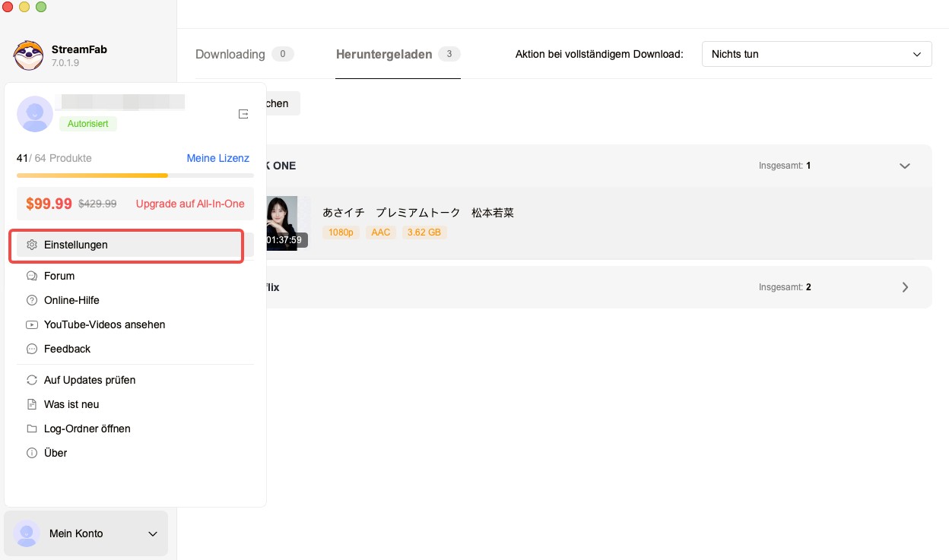The width and height of the screenshot is (949, 560).
Task: Click the AAC audio tag
Action: pyautogui.click(x=381, y=232)
